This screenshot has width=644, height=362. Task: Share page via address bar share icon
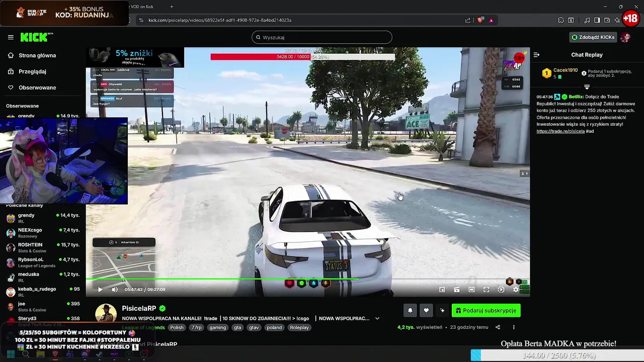point(468,20)
